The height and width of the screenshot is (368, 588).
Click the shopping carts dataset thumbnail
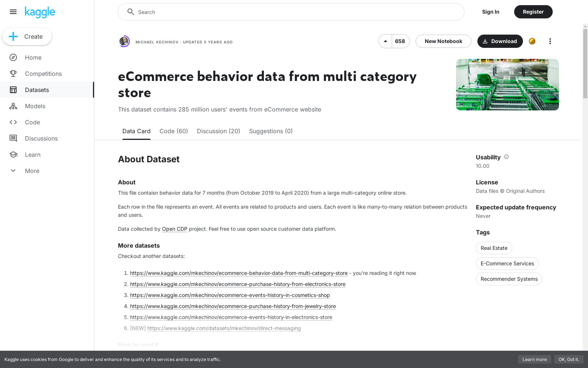(x=507, y=84)
